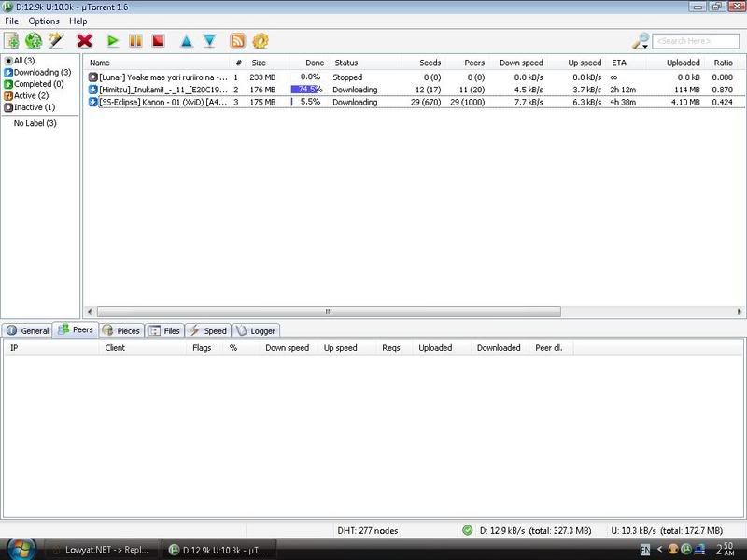Click the Move Down Queue arrow

(209, 41)
